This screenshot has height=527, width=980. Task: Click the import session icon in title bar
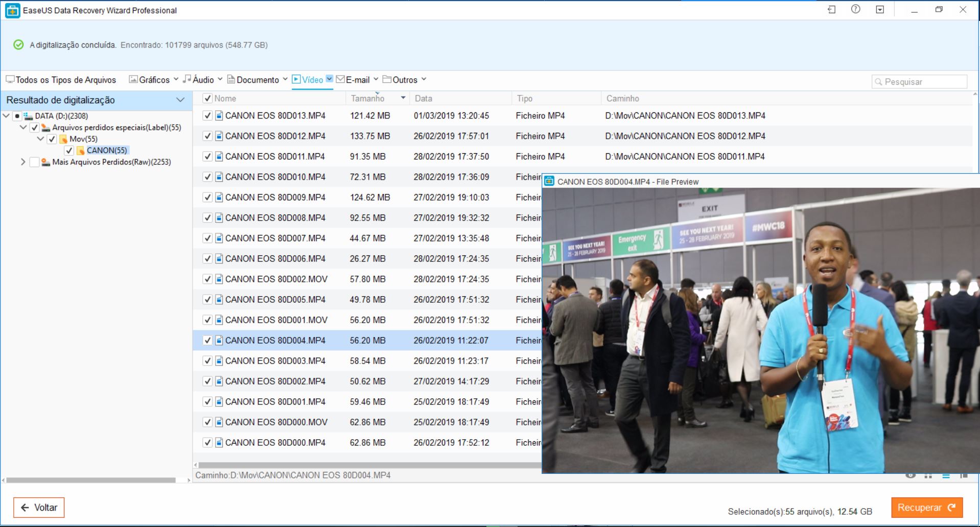point(831,10)
